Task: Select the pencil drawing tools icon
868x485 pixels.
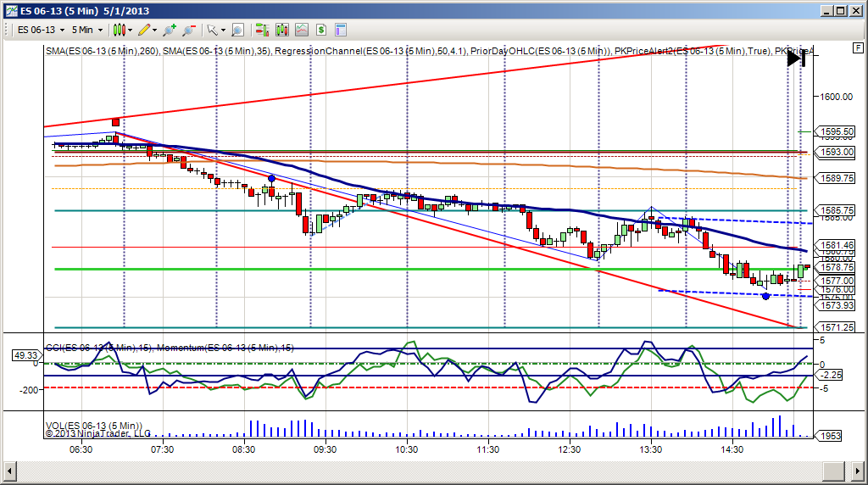Action: 144,30
